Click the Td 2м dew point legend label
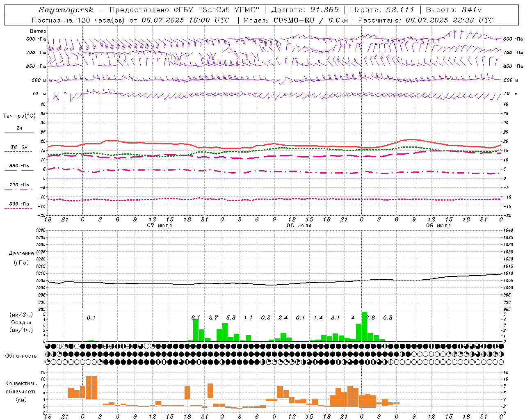This screenshot has height=420, width=525. click(19, 147)
